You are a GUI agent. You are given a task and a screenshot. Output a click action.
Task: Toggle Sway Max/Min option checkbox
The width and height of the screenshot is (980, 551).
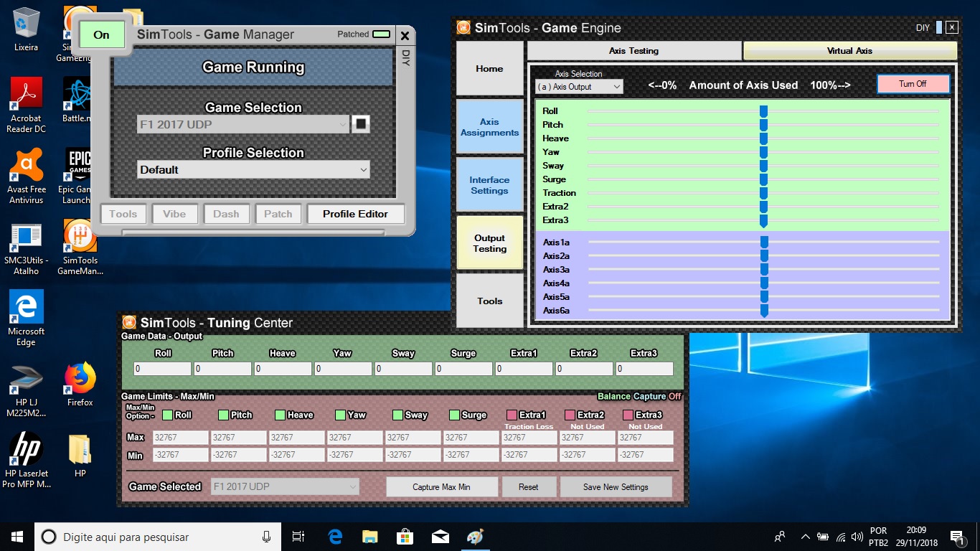[397, 415]
